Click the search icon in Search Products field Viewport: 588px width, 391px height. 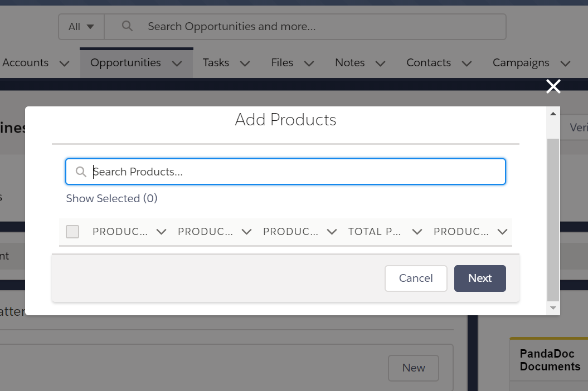pos(81,172)
